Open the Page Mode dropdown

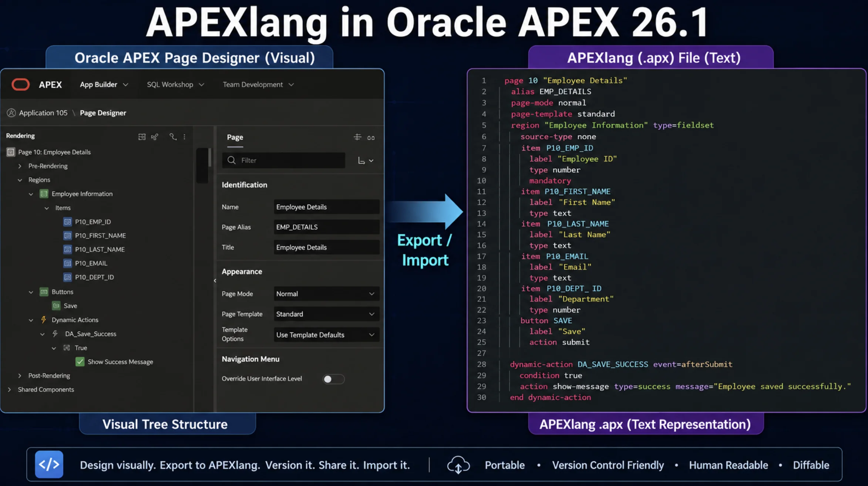326,294
